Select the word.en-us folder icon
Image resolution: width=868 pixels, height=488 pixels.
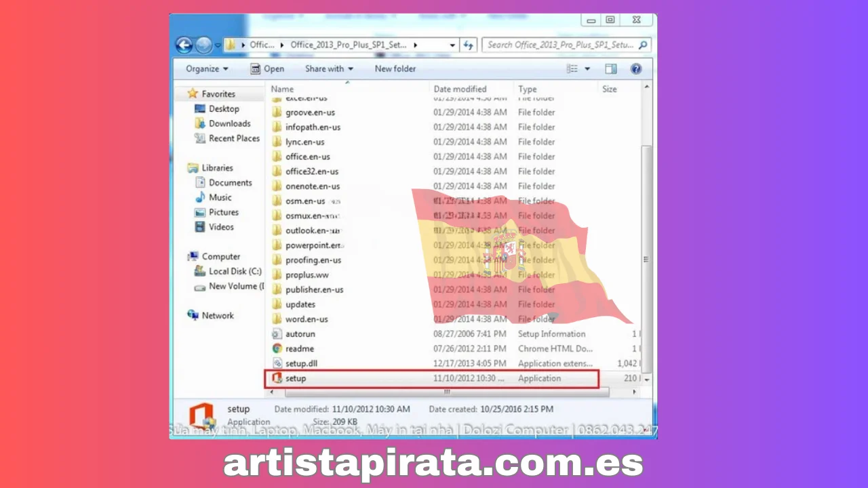click(x=277, y=319)
